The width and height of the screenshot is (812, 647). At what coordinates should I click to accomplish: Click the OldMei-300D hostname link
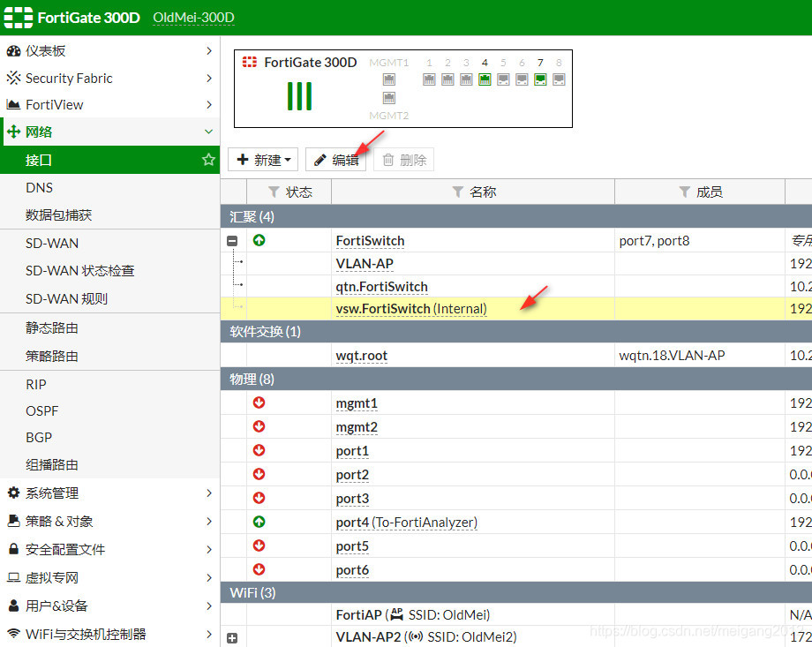(x=193, y=18)
